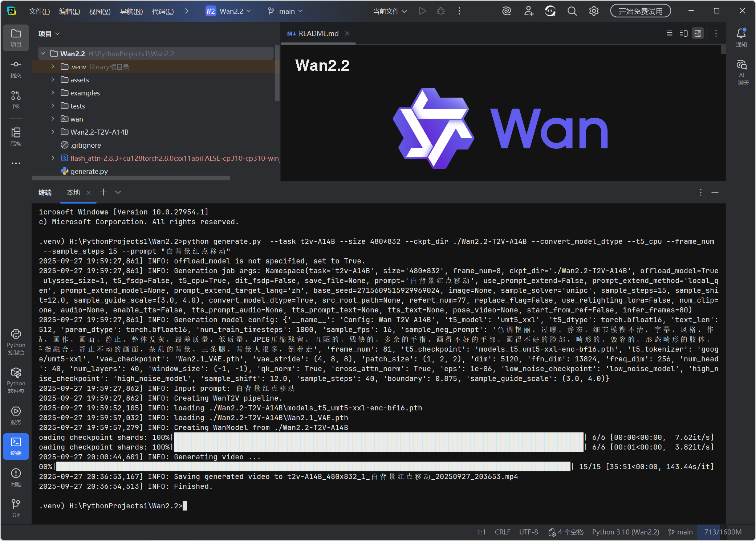Open the Terminal tool window button
Image resolution: width=756 pixels, height=541 pixels.
tap(16, 446)
